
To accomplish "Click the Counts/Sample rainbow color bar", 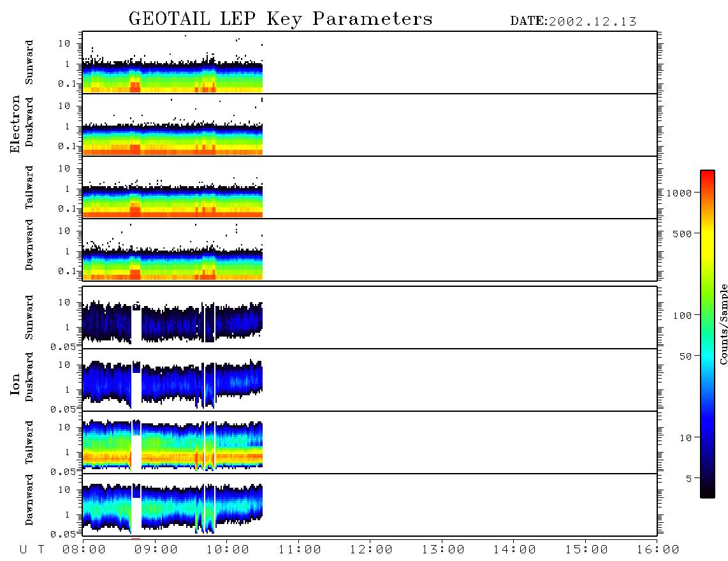I will click(708, 334).
